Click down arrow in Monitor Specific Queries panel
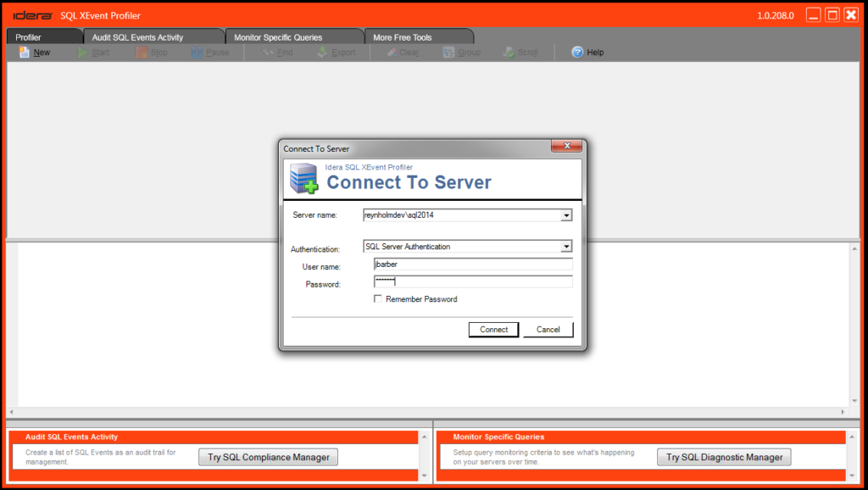868x490 pixels. point(852,475)
